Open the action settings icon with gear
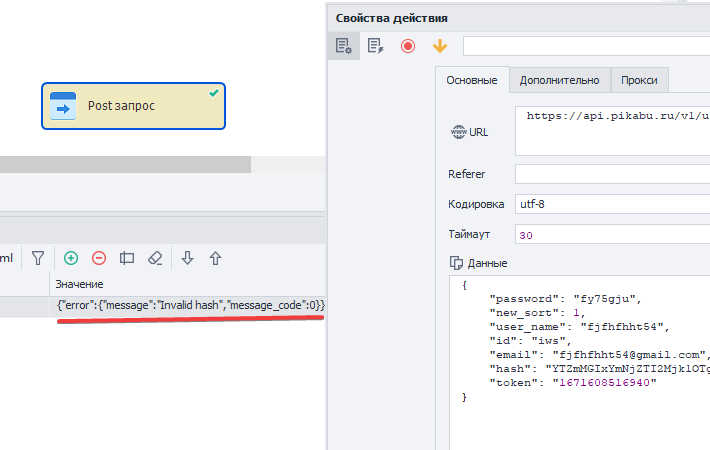Viewport: 710px width, 450px height. (344, 46)
